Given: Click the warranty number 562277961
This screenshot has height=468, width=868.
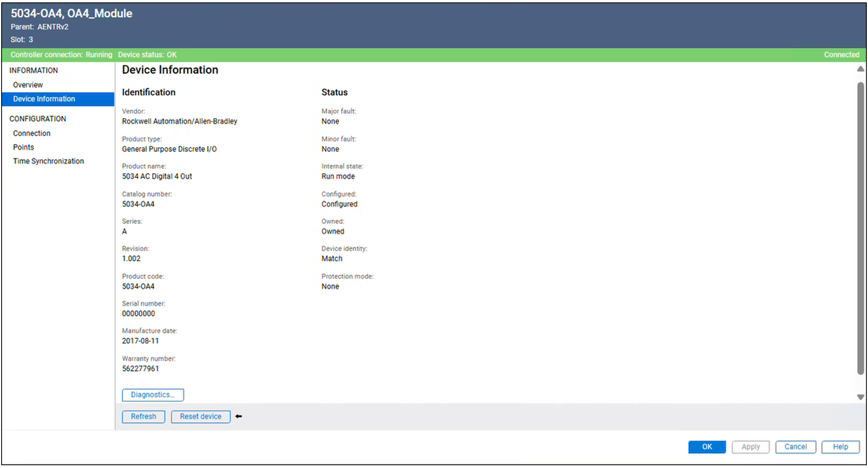Looking at the screenshot, I should point(140,368).
